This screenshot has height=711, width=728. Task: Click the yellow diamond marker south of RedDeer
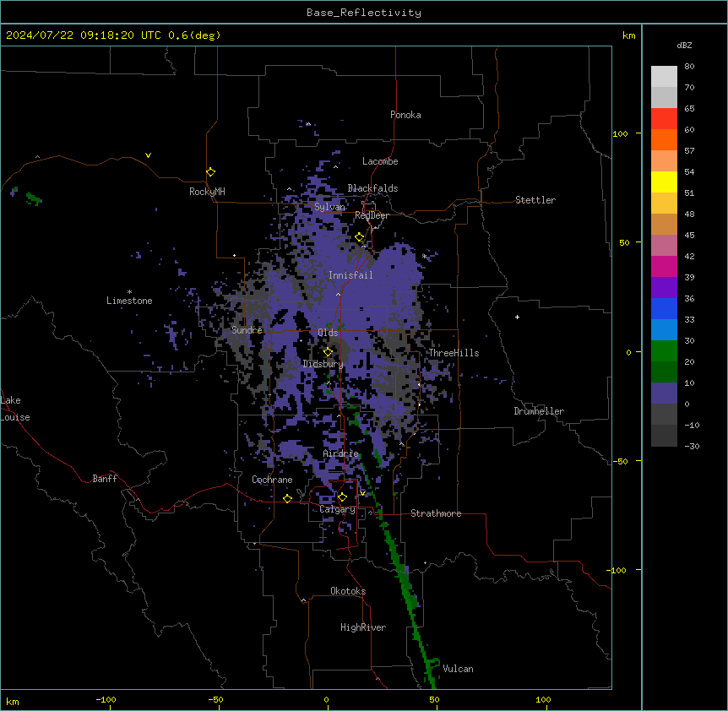[x=360, y=237]
